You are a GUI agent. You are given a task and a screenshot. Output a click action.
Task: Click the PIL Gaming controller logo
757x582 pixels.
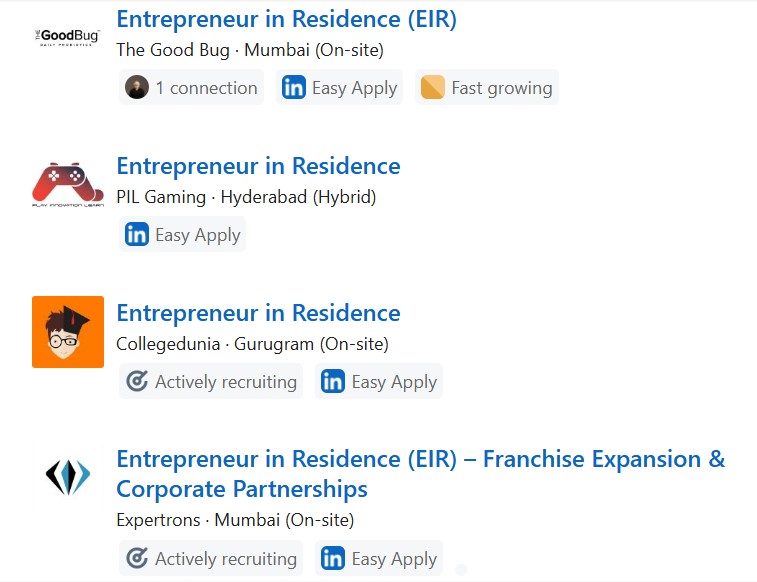coord(68,185)
